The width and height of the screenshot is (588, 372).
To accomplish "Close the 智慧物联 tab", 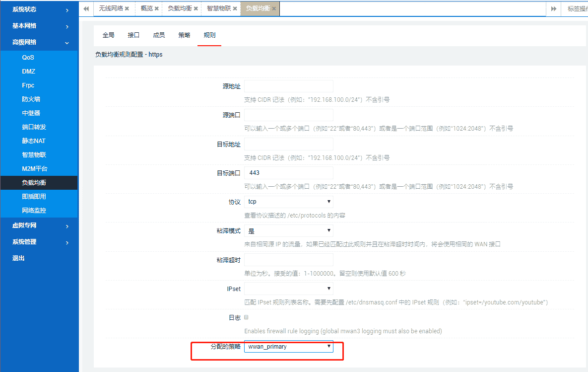I will (x=235, y=8).
